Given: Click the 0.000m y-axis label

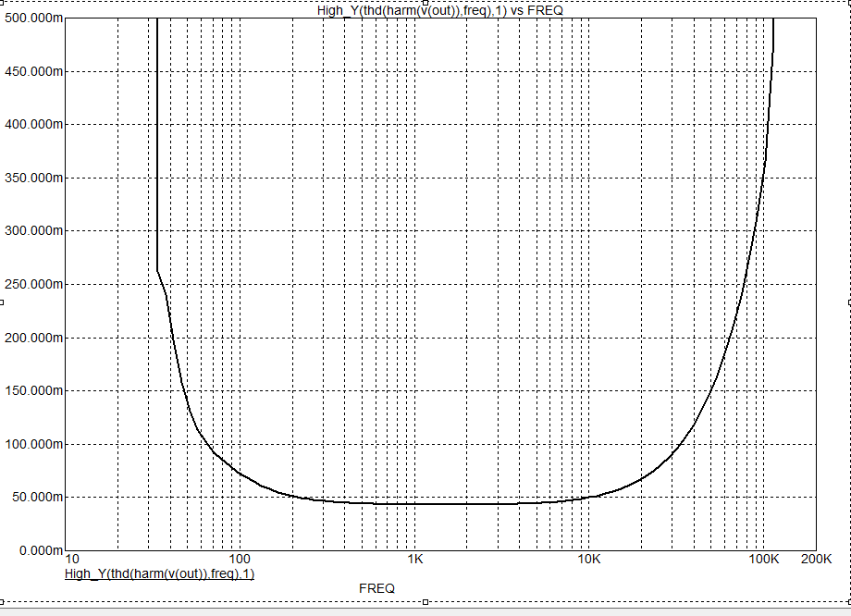Looking at the screenshot, I should pyautogui.click(x=41, y=551).
